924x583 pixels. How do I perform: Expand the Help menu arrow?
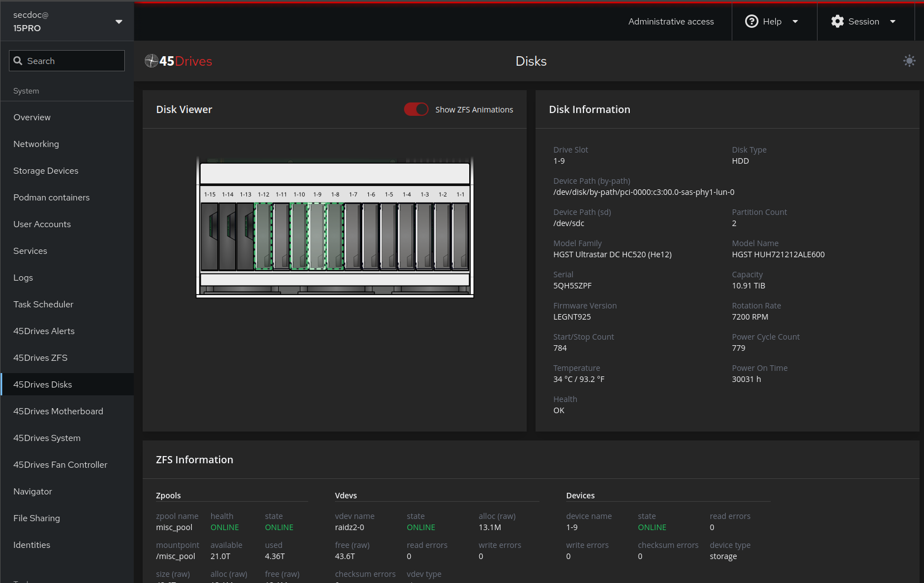click(x=795, y=22)
